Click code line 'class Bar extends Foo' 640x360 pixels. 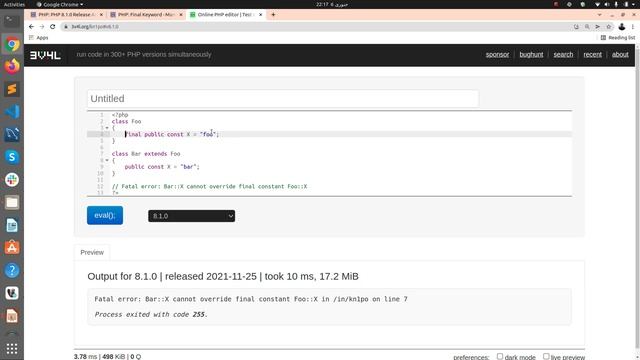(x=146, y=154)
